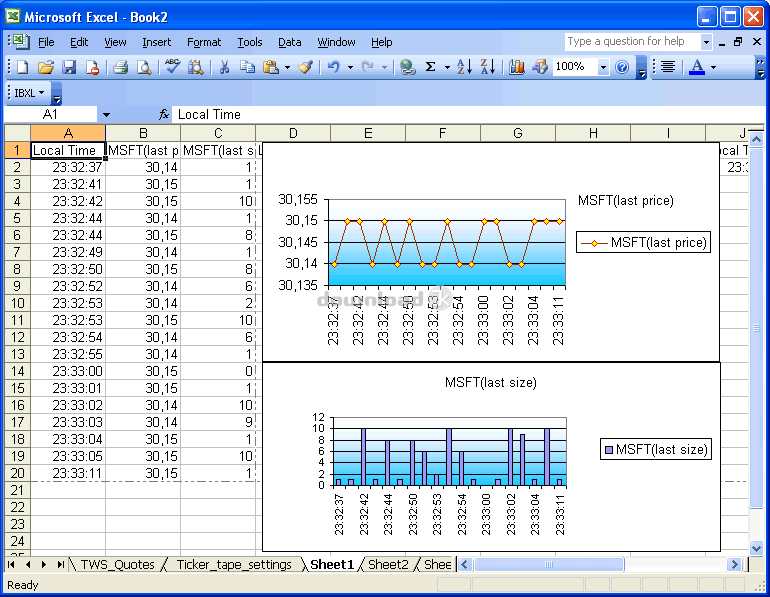Image resolution: width=770 pixels, height=597 pixels.
Task: Apply Center alignment icon
Action: tap(668, 67)
